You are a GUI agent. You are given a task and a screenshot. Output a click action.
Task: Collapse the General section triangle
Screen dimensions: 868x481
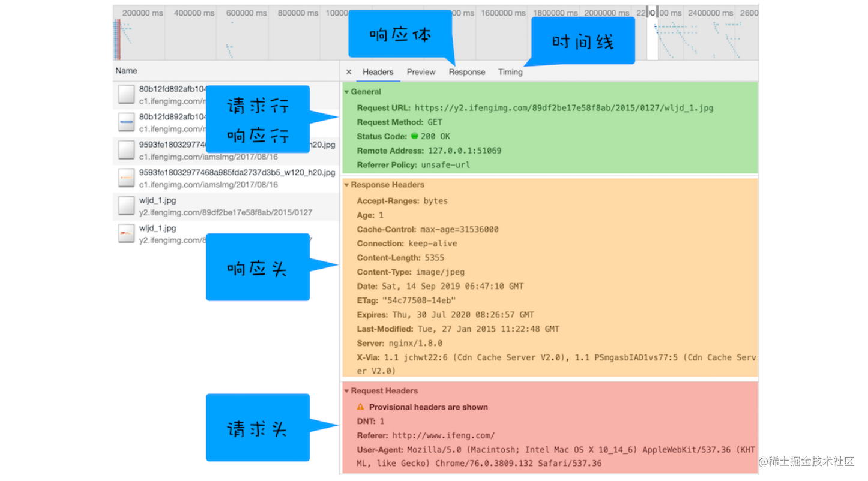[346, 92]
